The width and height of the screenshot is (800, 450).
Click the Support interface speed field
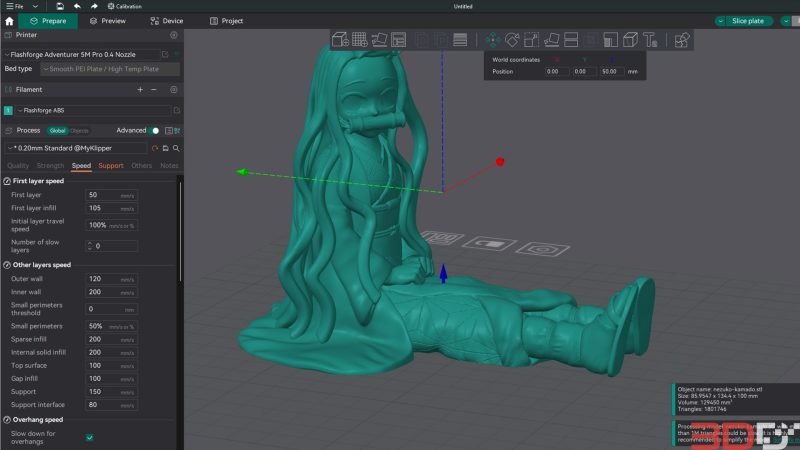pyautogui.click(x=111, y=405)
